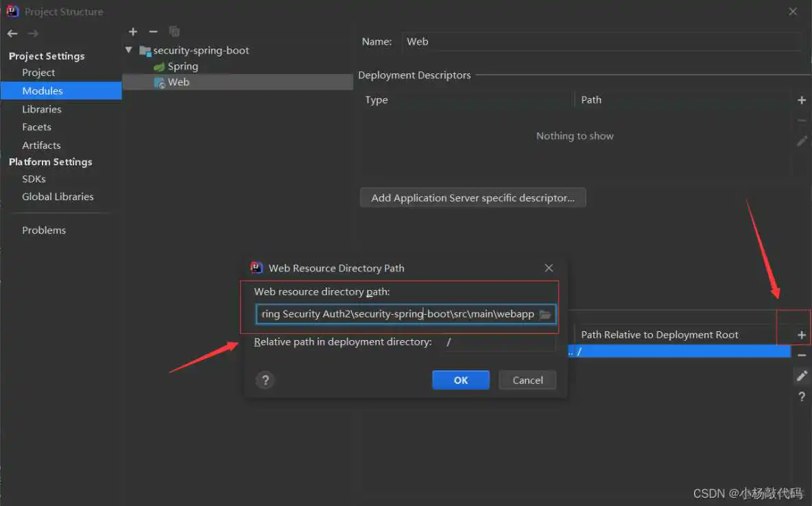Click the edit pencil icon in Deployment Descriptors panel

click(802, 141)
